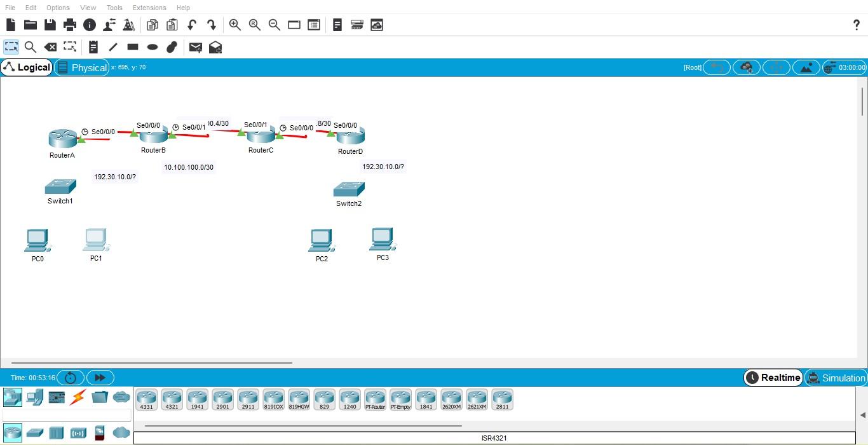Image resolution: width=868 pixels, height=445 pixels.
Task: Open the Edit menu
Action: [31, 8]
